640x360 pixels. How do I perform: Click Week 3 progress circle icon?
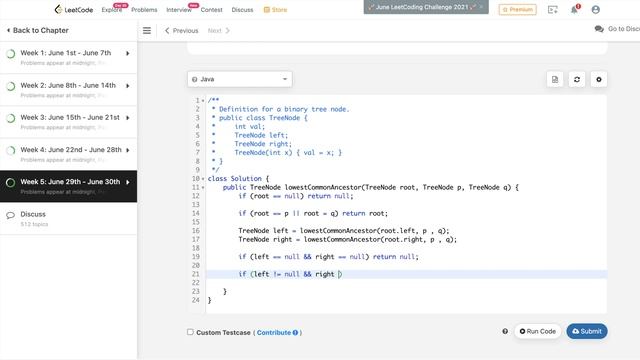point(11,118)
